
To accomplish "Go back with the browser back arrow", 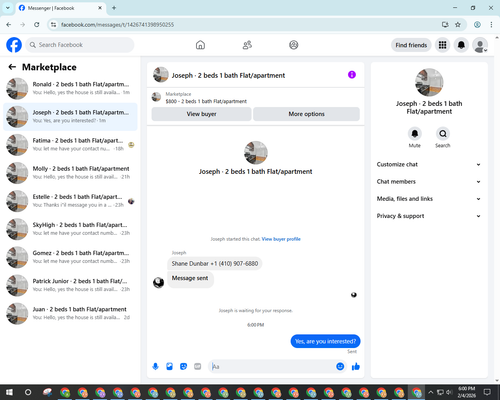I will [9, 25].
